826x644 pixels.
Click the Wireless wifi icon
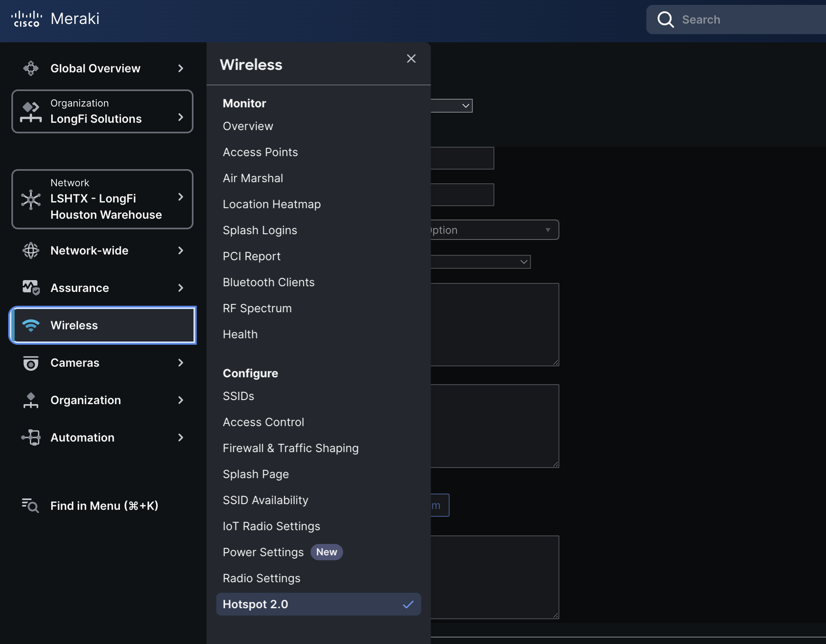31,325
